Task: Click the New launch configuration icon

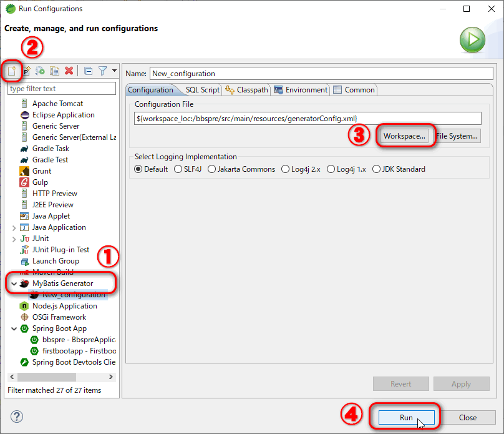Action: [12, 71]
